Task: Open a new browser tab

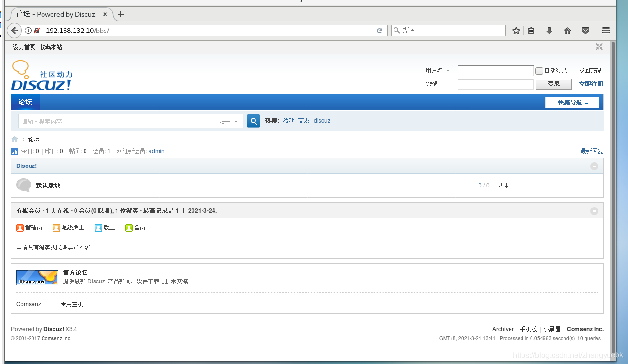Action: coord(121,14)
